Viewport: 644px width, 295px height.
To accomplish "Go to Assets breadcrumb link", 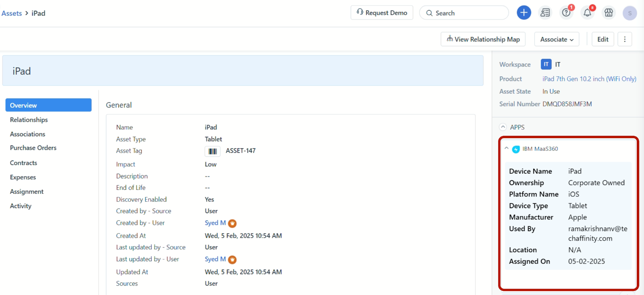I will click(12, 13).
